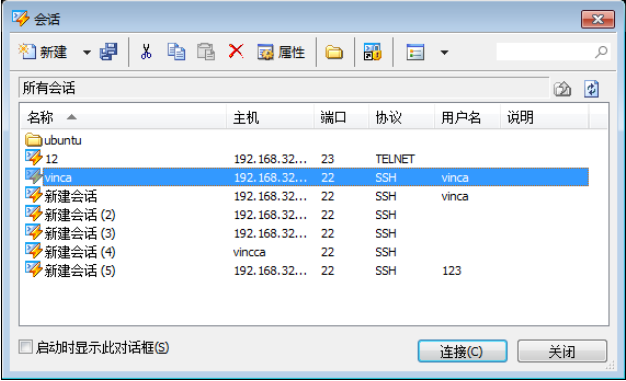Image resolution: width=626 pixels, height=381 pixels.
Task: Click the vincca host cell
Action: pyautogui.click(x=249, y=252)
